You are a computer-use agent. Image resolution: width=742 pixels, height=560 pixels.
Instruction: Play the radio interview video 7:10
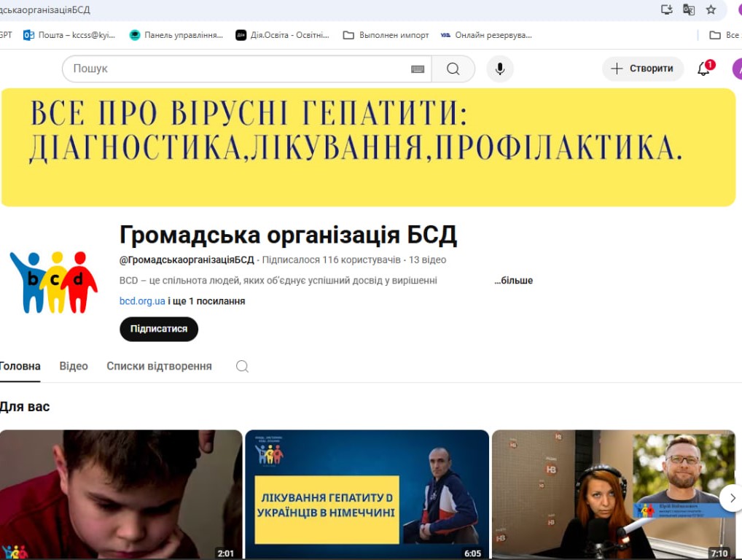click(614, 494)
